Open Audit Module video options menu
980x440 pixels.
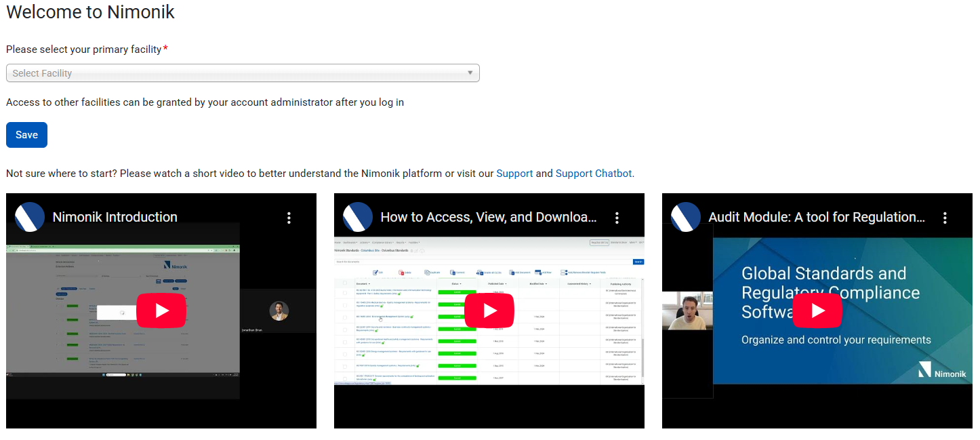pos(945,218)
